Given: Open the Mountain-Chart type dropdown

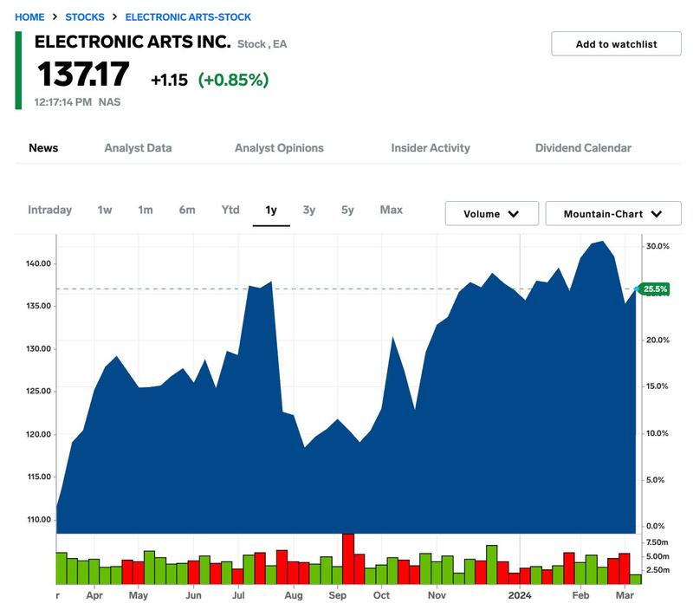Looking at the screenshot, I should [613, 214].
